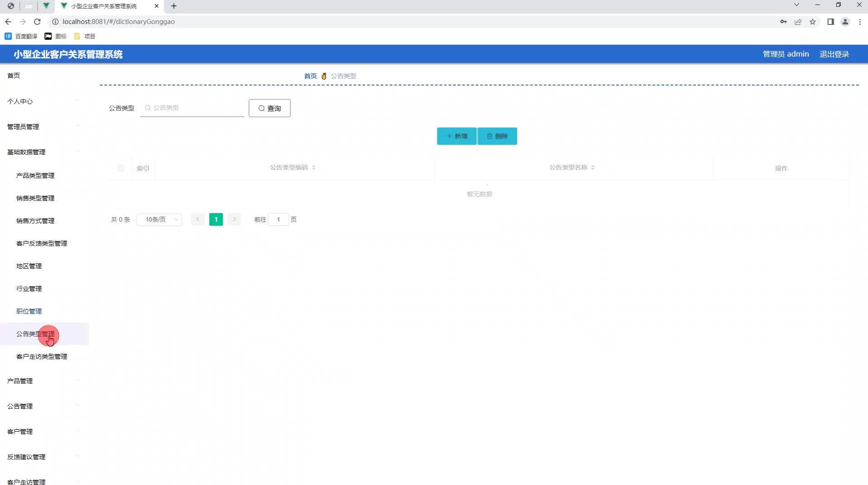Viewport: 868px width, 485px height.
Task: Select 销售类型管理 menu item
Action: (44, 198)
